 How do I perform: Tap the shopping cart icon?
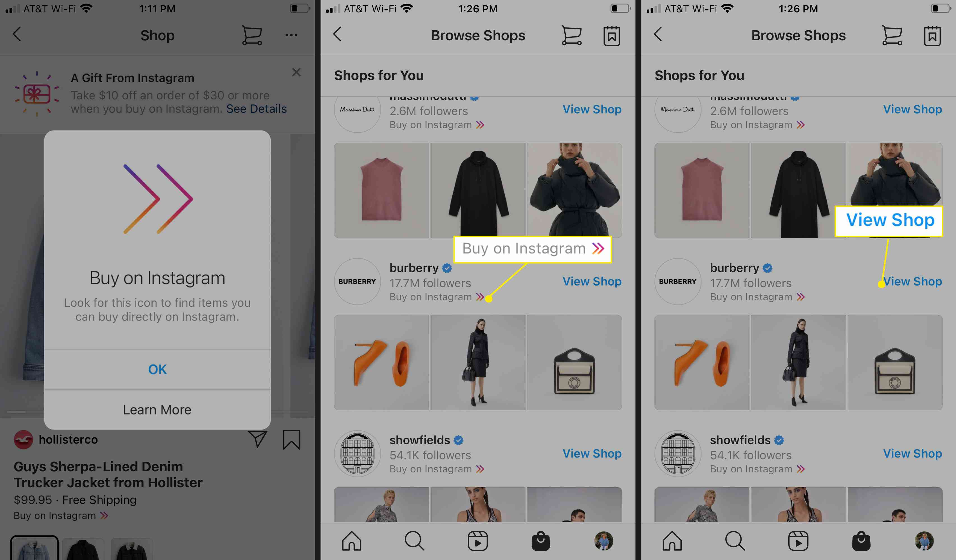coord(251,35)
